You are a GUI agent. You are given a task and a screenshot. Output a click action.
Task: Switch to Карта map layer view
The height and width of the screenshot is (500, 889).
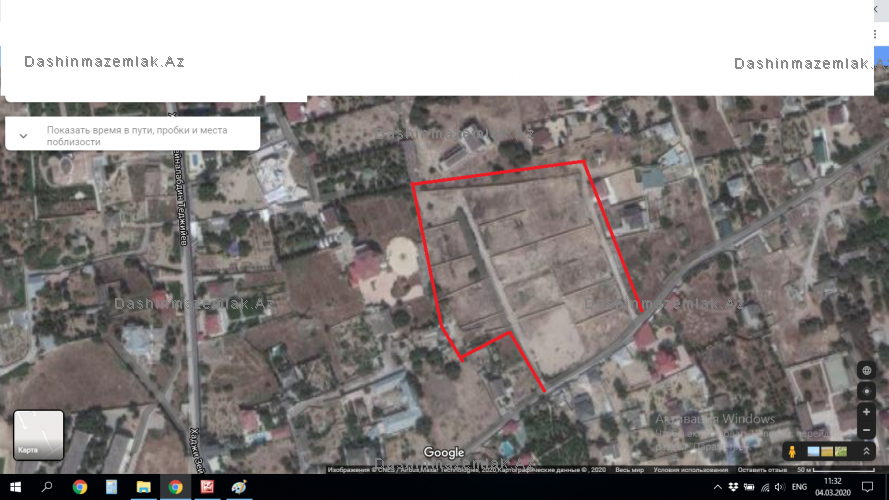click(x=38, y=435)
